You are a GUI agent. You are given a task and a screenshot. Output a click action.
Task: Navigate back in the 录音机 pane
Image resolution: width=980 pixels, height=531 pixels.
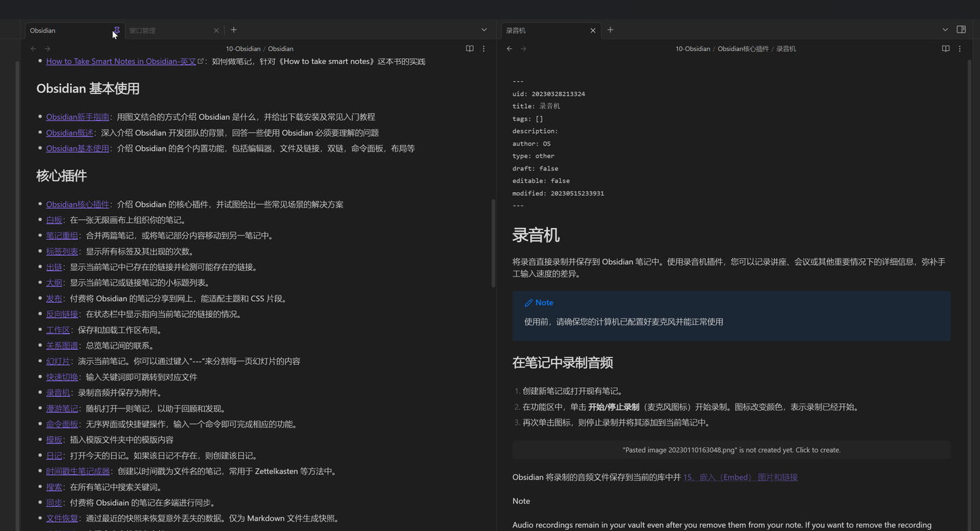point(509,48)
